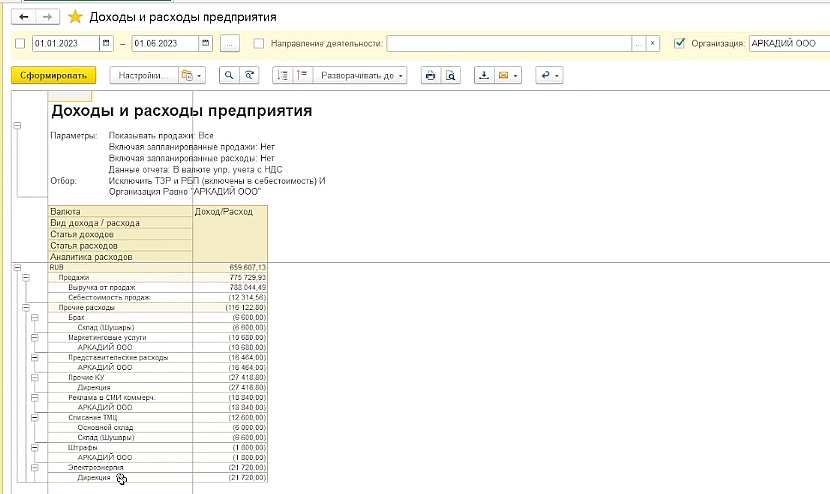Click the value 788 044,49
Screen dimensions: 830x494
(248, 288)
